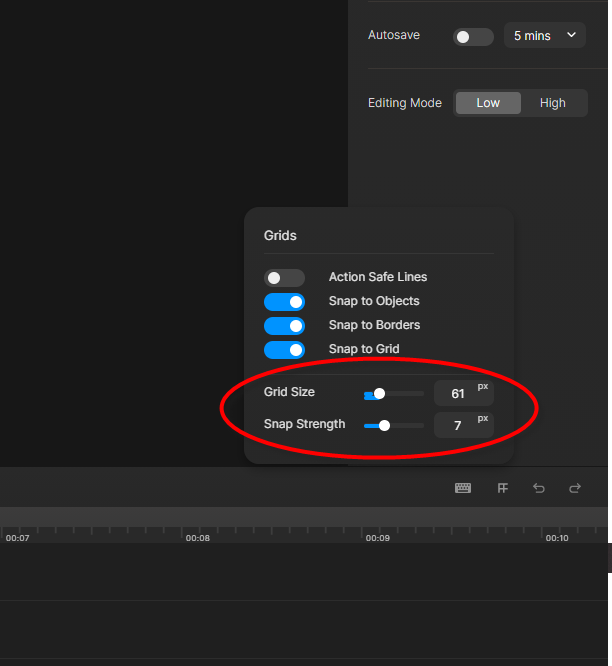
Task: Open keyboard shortcuts icon
Action: pos(463,488)
